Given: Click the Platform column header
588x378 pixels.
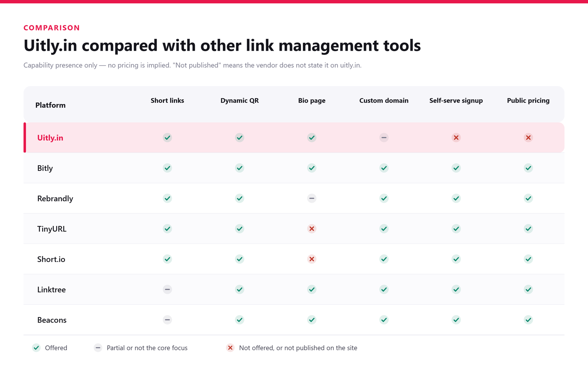Looking at the screenshot, I should tap(50, 105).
